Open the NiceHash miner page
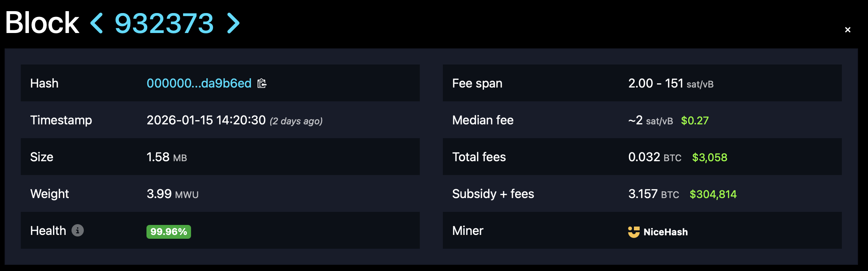The width and height of the screenshot is (868, 271). coord(665,232)
